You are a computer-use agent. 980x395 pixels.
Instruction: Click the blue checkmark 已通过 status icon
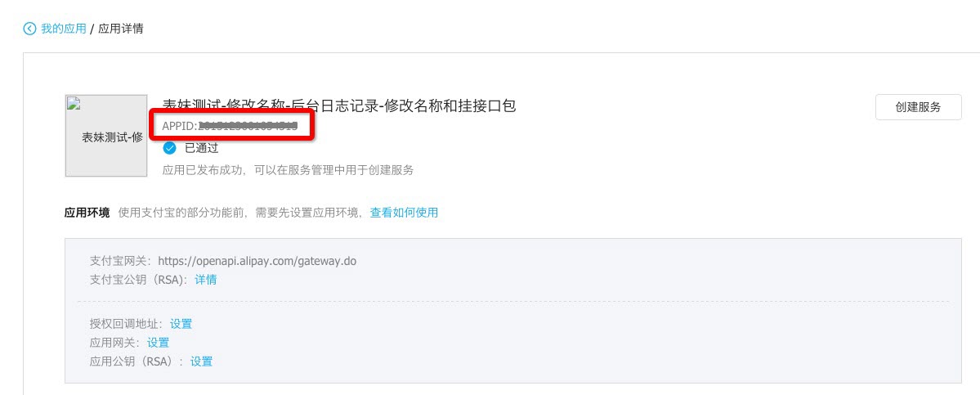tap(169, 148)
